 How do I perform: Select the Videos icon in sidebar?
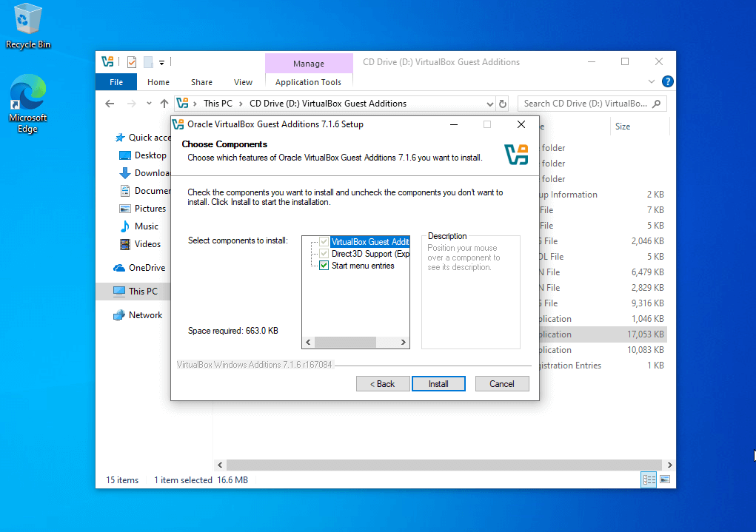[125, 244]
